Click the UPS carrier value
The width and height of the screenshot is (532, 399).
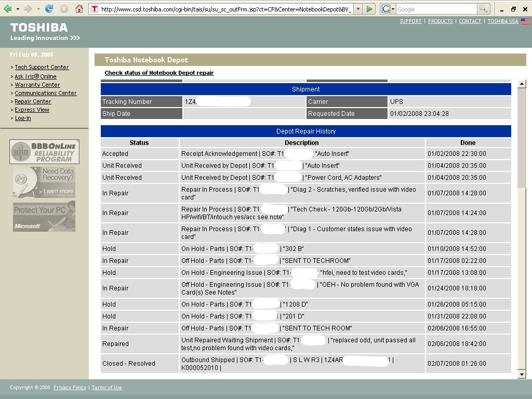(x=396, y=101)
